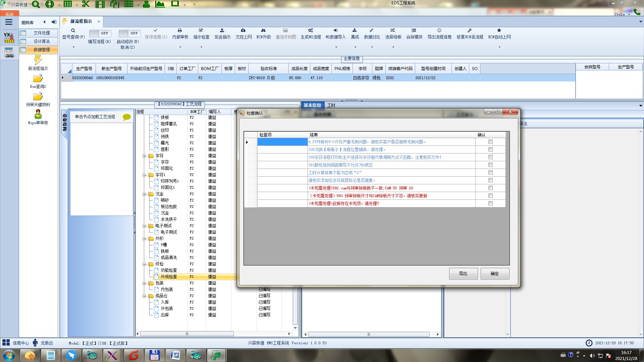Click the 发送指示 upload icon

tap(222, 31)
